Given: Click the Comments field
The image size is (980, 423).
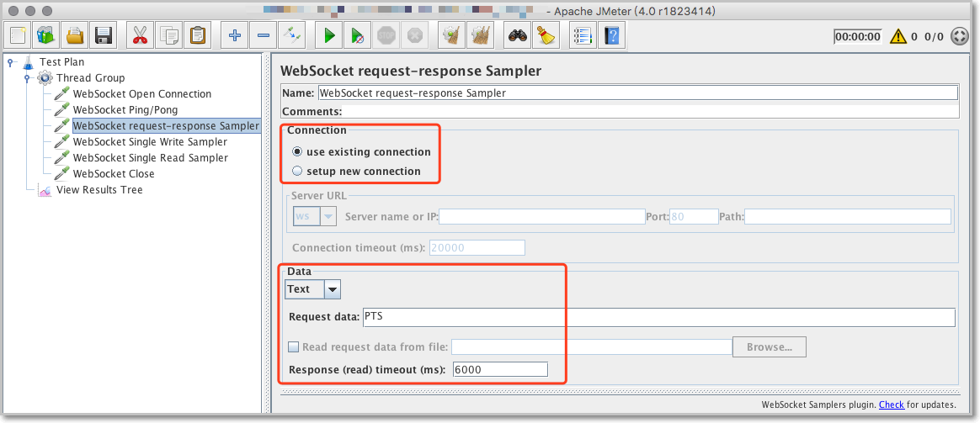Looking at the screenshot, I should click(650, 112).
